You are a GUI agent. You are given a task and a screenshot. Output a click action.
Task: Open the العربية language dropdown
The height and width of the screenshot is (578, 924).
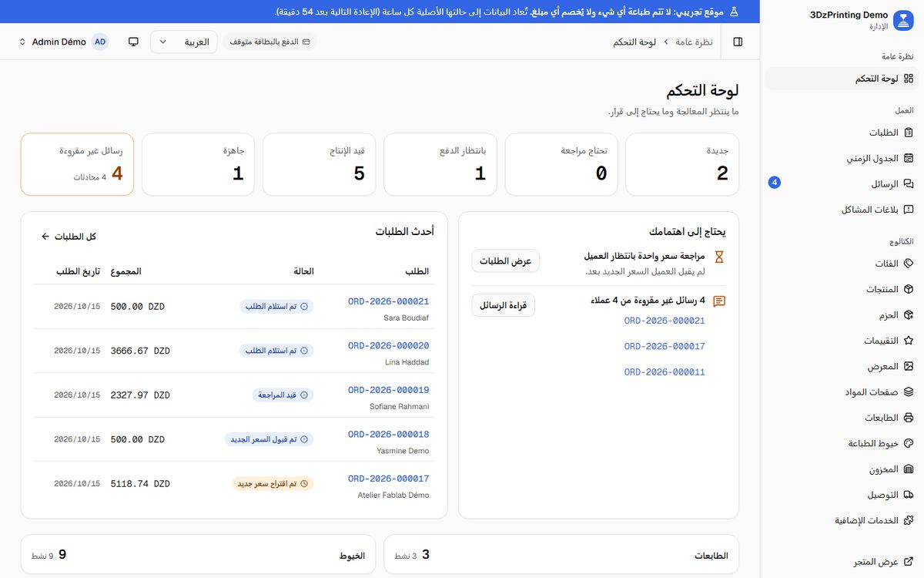point(183,42)
